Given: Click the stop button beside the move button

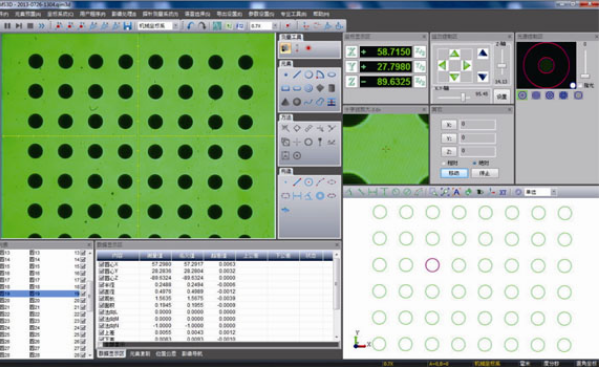Looking at the screenshot, I should coord(484,173).
